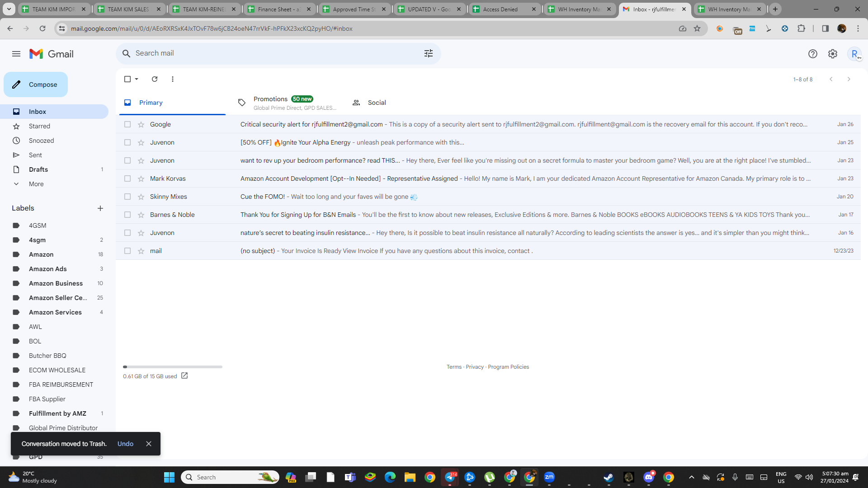Screen dimensions: 868x488
Task: Open the Program Policies link
Action: pyautogui.click(x=508, y=367)
